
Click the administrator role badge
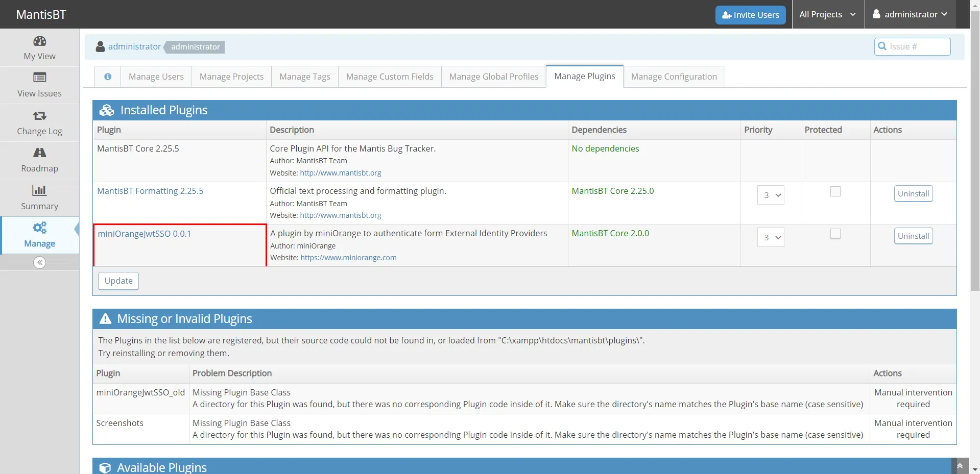click(x=195, y=47)
